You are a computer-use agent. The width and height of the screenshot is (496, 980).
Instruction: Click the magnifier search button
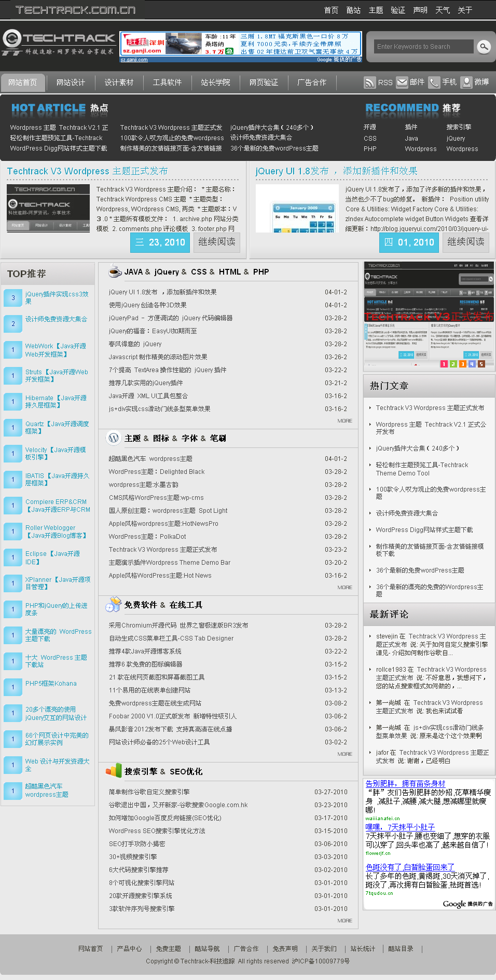tap(484, 47)
